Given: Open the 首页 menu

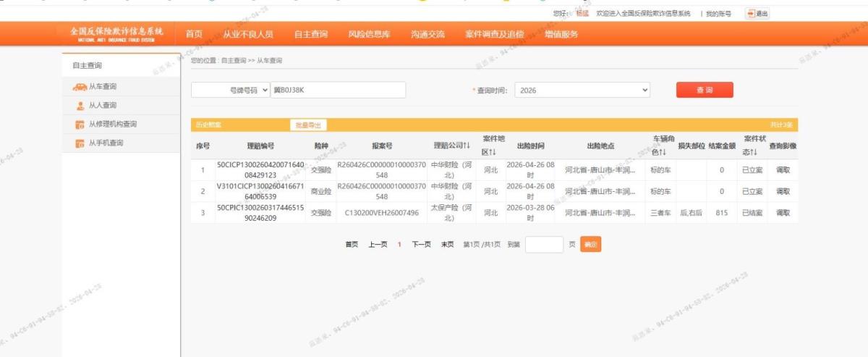Looking at the screenshot, I should point(194,34).
